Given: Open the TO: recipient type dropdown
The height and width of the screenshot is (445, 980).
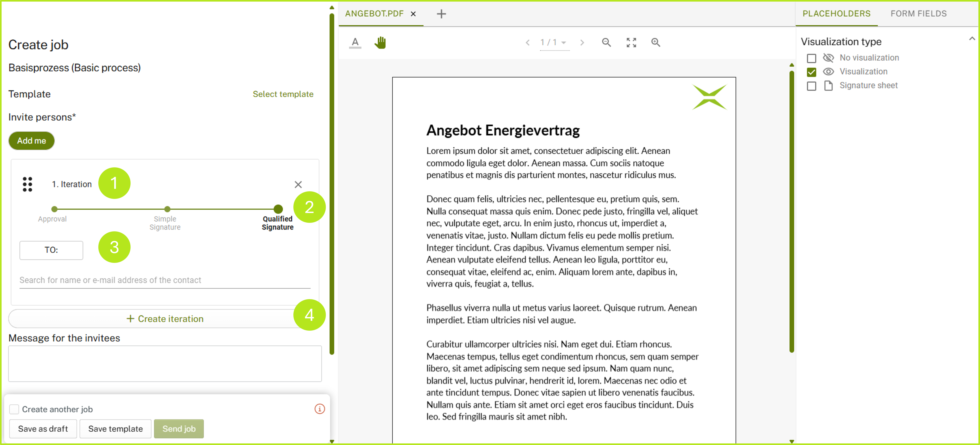Looking at the screenshot, I should pyautogui.click(x=51, y=250).
